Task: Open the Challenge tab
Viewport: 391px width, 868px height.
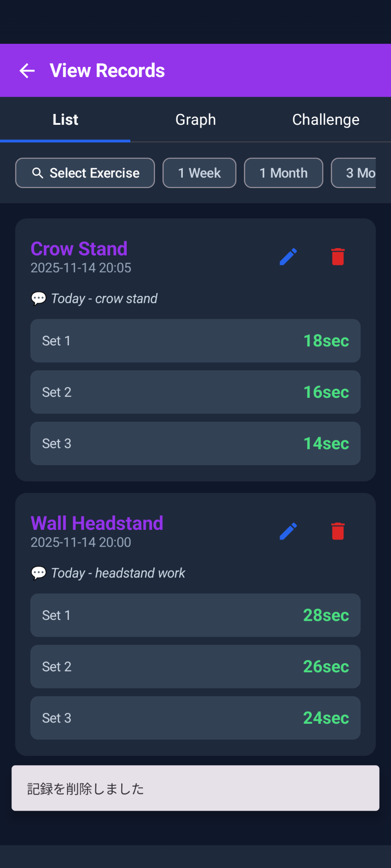Action: click(x=325, y=120)
